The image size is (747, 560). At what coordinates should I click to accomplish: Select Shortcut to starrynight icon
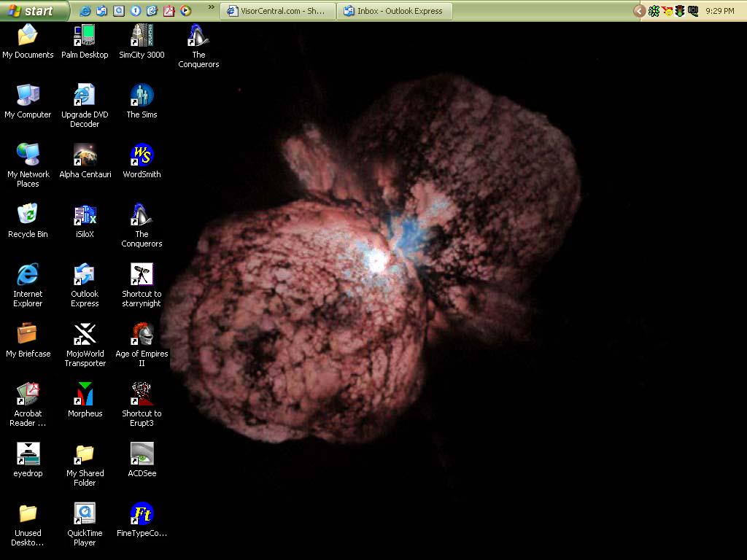[x=142, y=275]
